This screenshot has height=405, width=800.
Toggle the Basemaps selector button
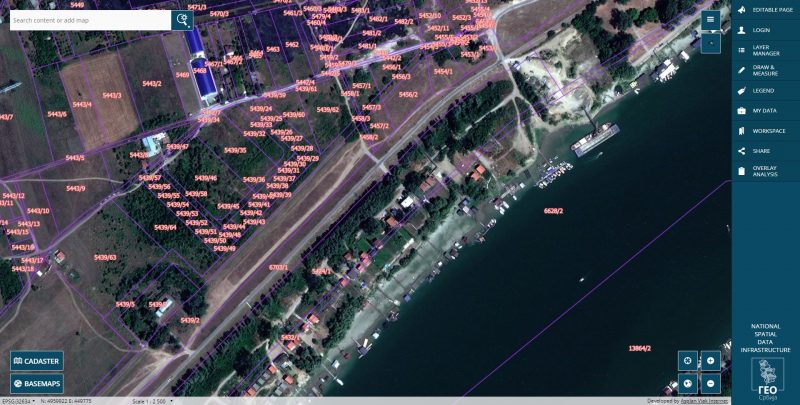pos(37,384)
